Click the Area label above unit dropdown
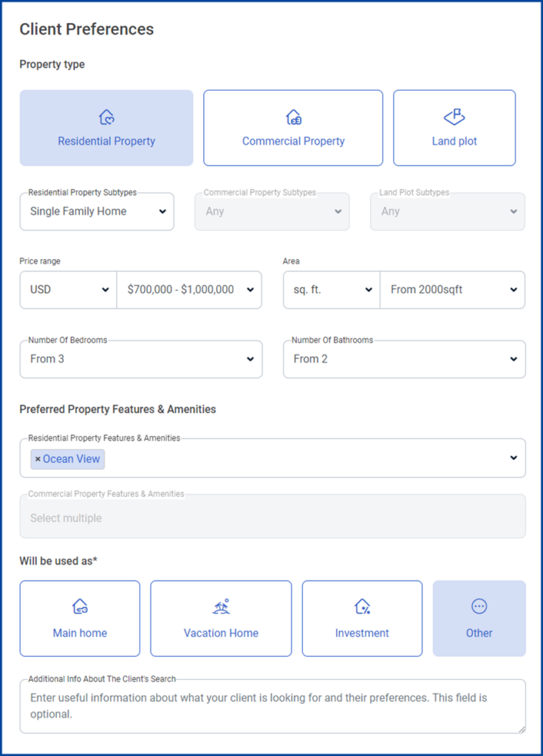 [291, 261]
